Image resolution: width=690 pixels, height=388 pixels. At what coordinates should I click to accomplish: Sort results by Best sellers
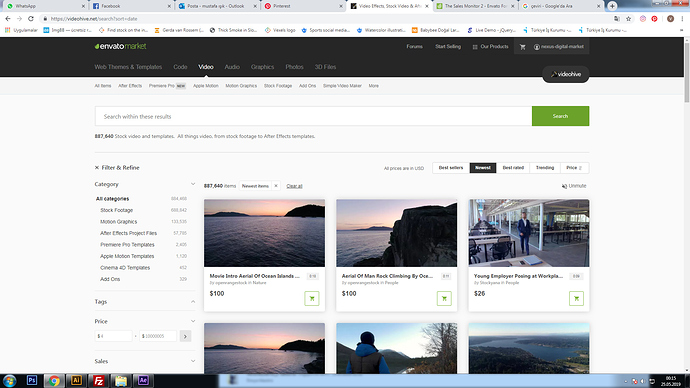coord(451,168)
